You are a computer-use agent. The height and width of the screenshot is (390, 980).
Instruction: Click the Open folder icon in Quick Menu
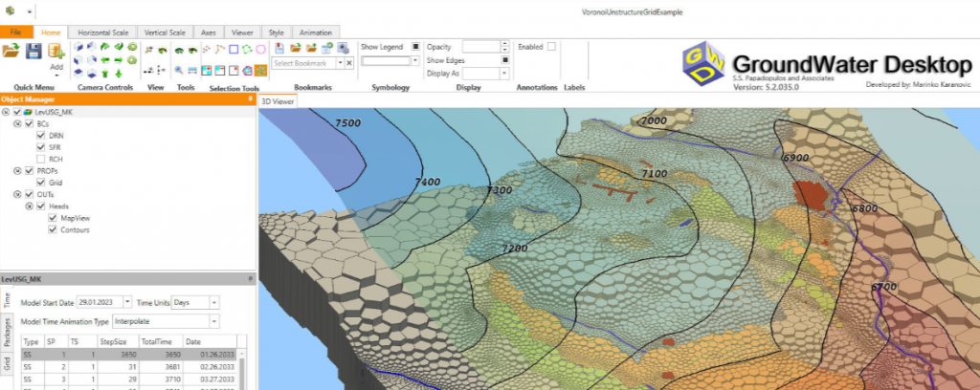click(x=11, y=51)
